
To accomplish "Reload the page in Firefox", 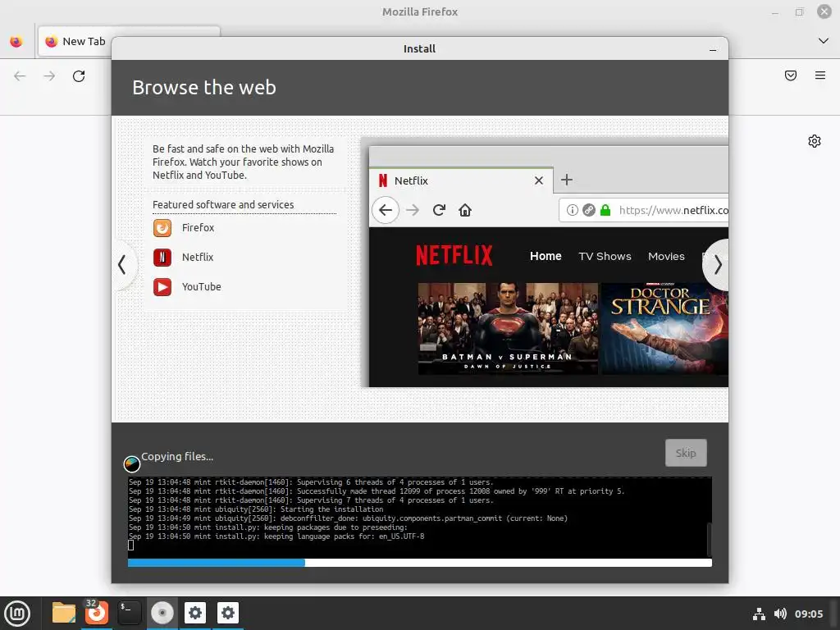I will tap(79, 76).
